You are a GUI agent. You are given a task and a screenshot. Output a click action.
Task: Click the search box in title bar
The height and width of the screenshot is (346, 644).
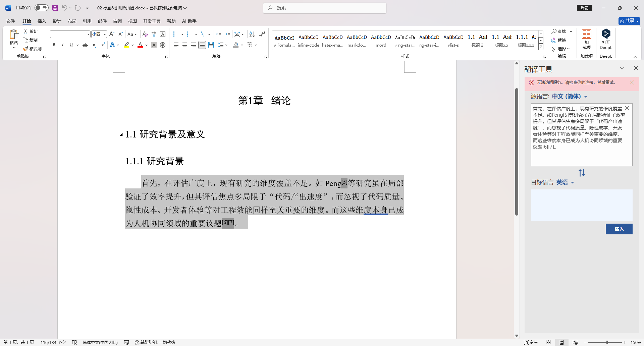[325, 8]
